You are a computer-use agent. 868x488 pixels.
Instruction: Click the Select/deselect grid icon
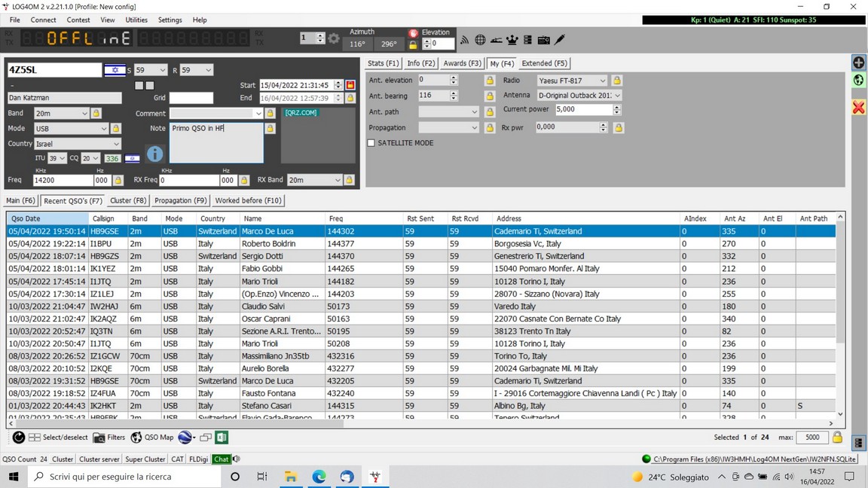(35, 437)
